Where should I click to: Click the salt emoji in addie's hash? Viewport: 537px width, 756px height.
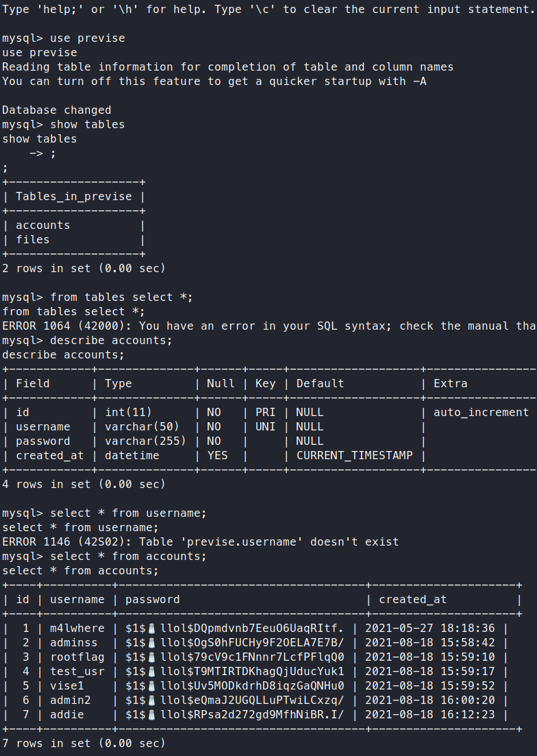pyautogui.click(x=153, y=714)
